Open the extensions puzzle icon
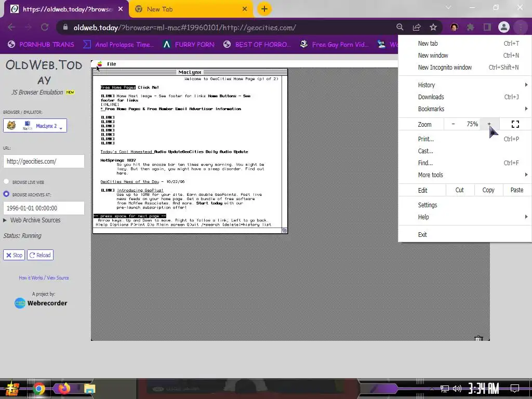 pyautogui.click(x=471, y=27)
